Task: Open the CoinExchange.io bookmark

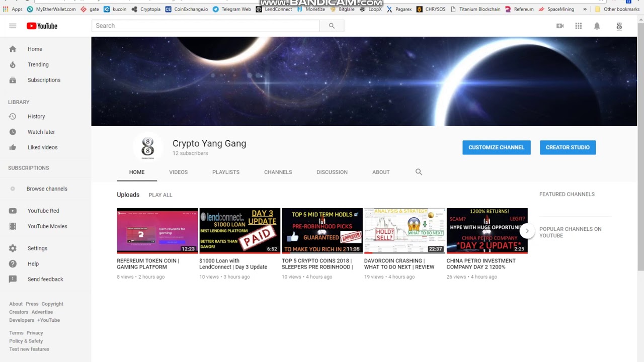Action: (x=187, y=9)
